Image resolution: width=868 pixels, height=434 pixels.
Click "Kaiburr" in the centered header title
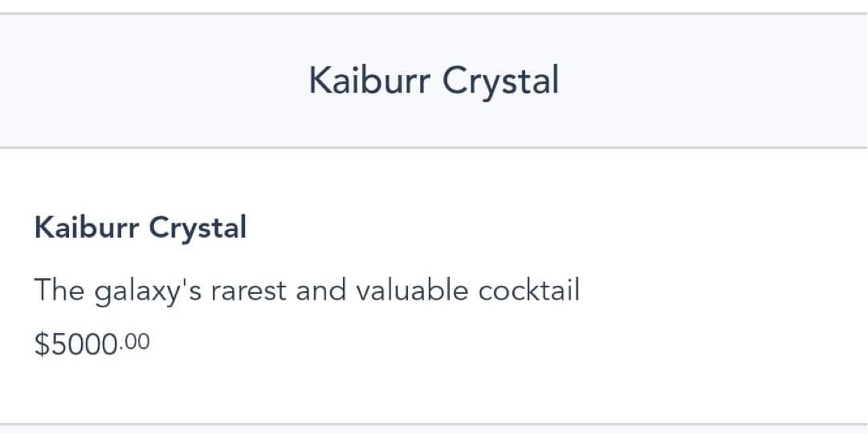coord(370,81)
